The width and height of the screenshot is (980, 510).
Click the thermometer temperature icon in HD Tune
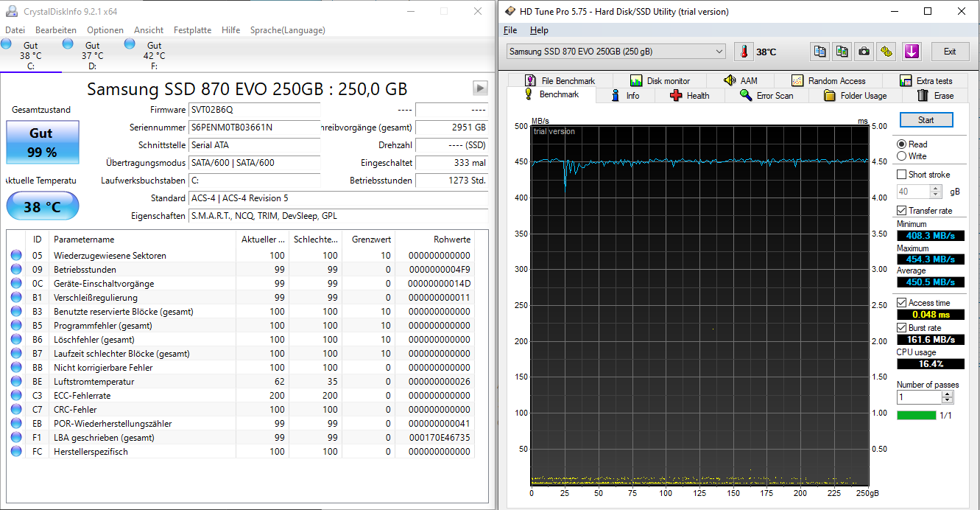click(x=744, y=52)
